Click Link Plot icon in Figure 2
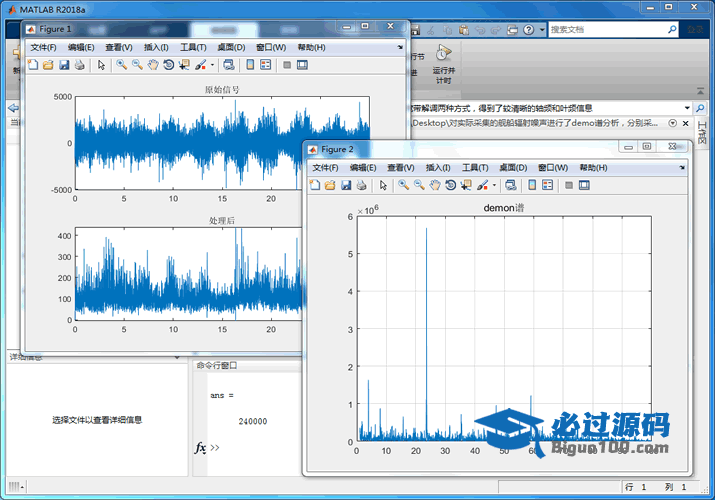The width and height of the screenshot is (715, 500). pos(511,185)
